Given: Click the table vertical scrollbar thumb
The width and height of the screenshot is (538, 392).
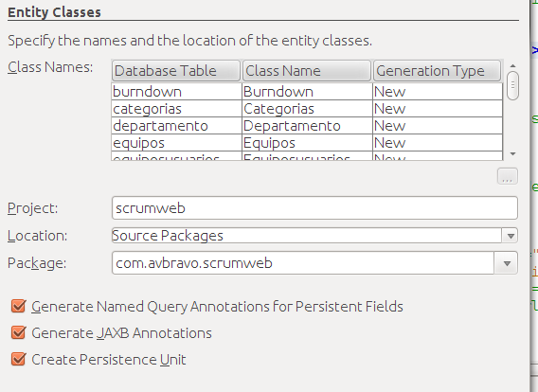Looking at the screenshot, I should 512,85.
